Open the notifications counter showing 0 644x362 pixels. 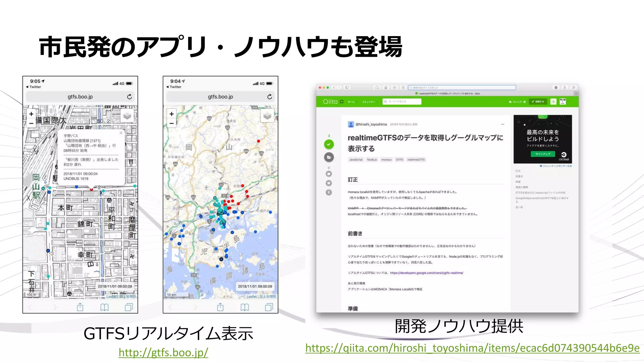(553, 101)
